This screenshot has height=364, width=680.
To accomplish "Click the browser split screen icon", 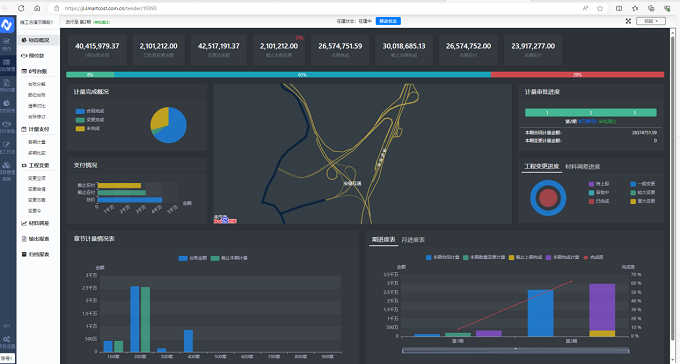I will tap(619, 8).
